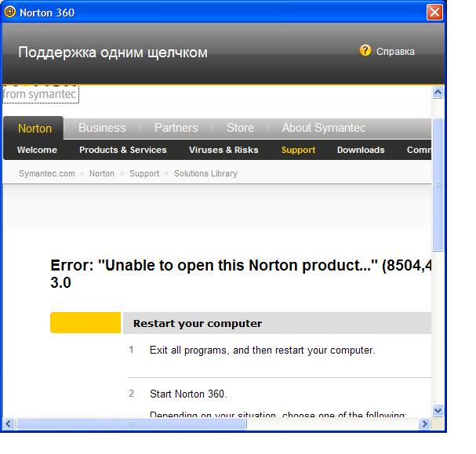The height and width of the screenshot is (454, 476).
Task: Click the horizontal scrollbar thumb
Action: (x=131, y=423)
